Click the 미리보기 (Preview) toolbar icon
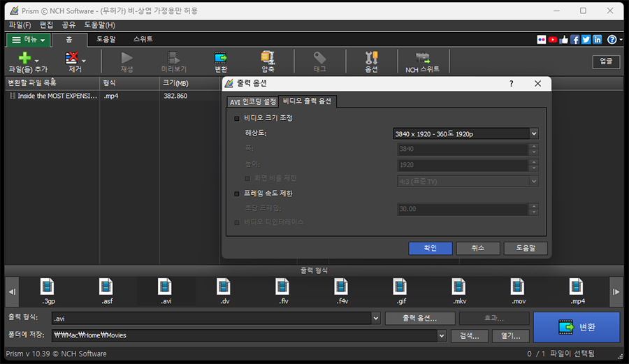This screenshot has width=629, height=364. [174, 58]
